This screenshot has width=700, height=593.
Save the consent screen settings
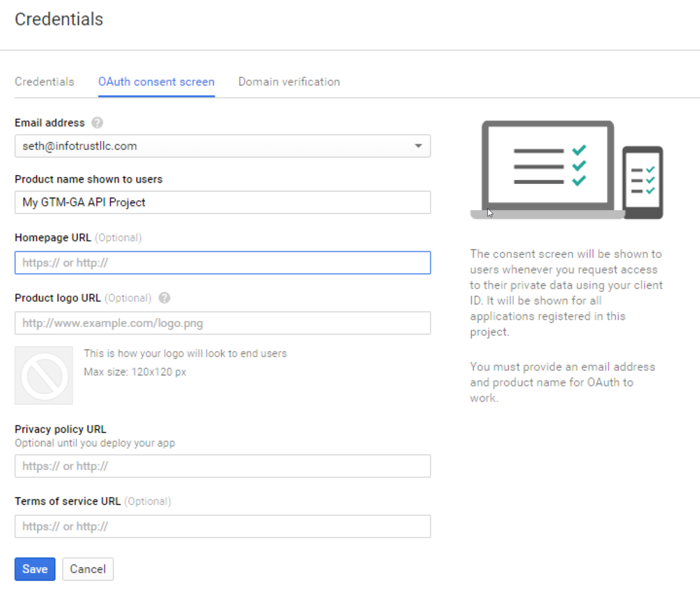click(x=35, y=569)
